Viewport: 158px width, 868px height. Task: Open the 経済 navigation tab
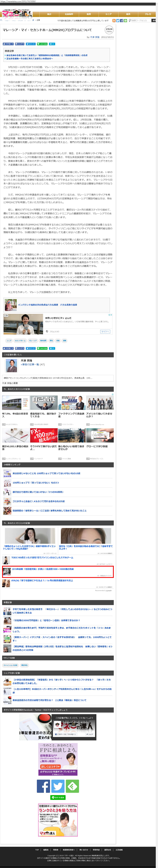(128, 14)
